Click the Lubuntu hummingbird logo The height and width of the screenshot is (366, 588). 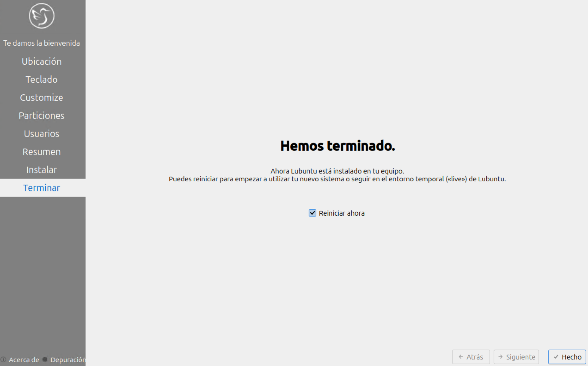tap(42, 16)
